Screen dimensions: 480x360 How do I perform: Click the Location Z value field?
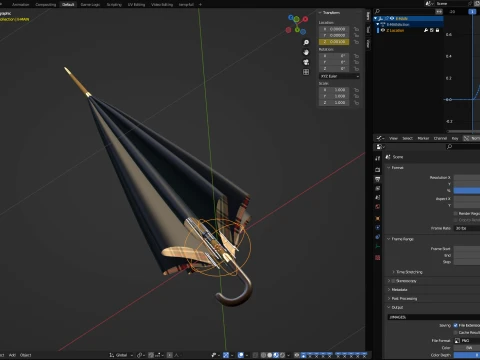click(x=334, y=42)
